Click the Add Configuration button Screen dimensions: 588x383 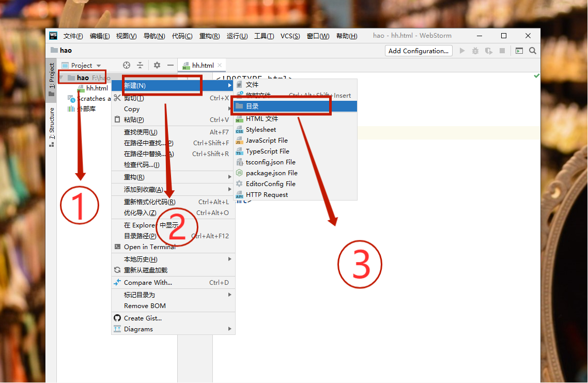pyautogui.click(x=419, y=51)
